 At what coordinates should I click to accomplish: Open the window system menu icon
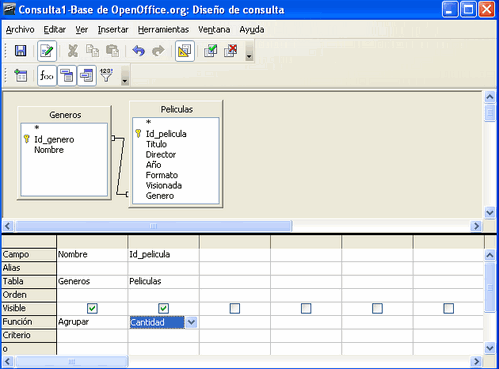click(x=9, y=9)
